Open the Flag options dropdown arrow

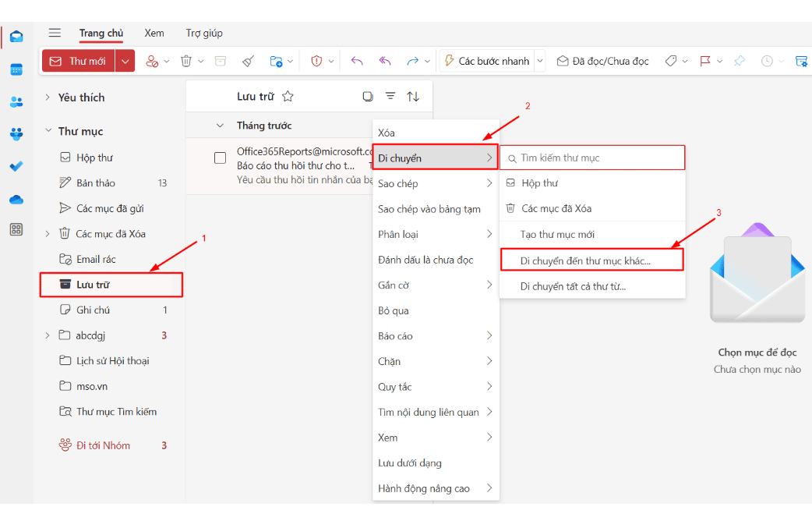719,61
